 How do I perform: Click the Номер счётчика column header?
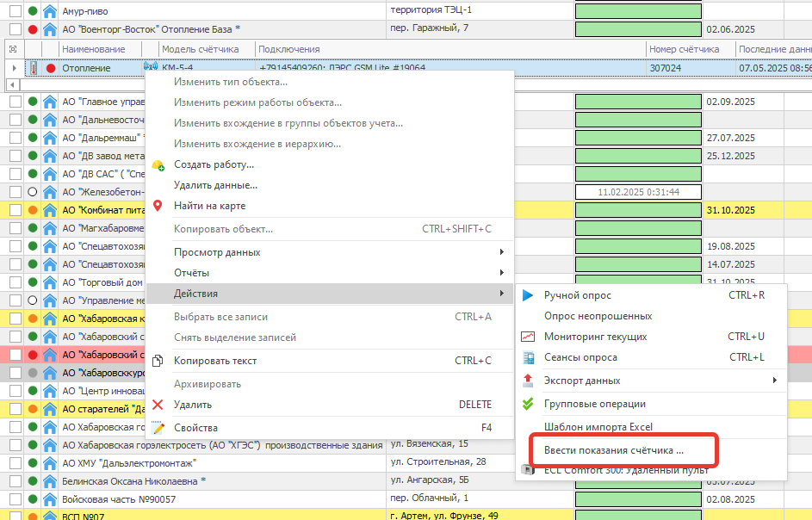click(684, 49)
